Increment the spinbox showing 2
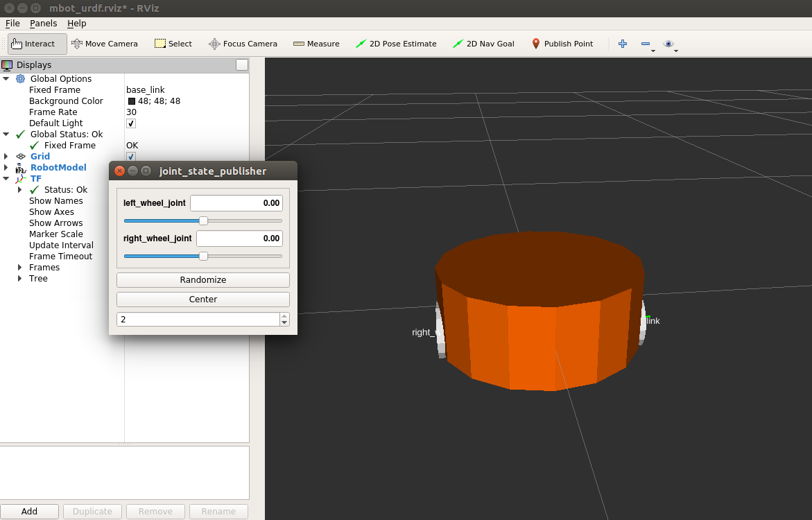 pyautogui.click(x=284, y=316)
